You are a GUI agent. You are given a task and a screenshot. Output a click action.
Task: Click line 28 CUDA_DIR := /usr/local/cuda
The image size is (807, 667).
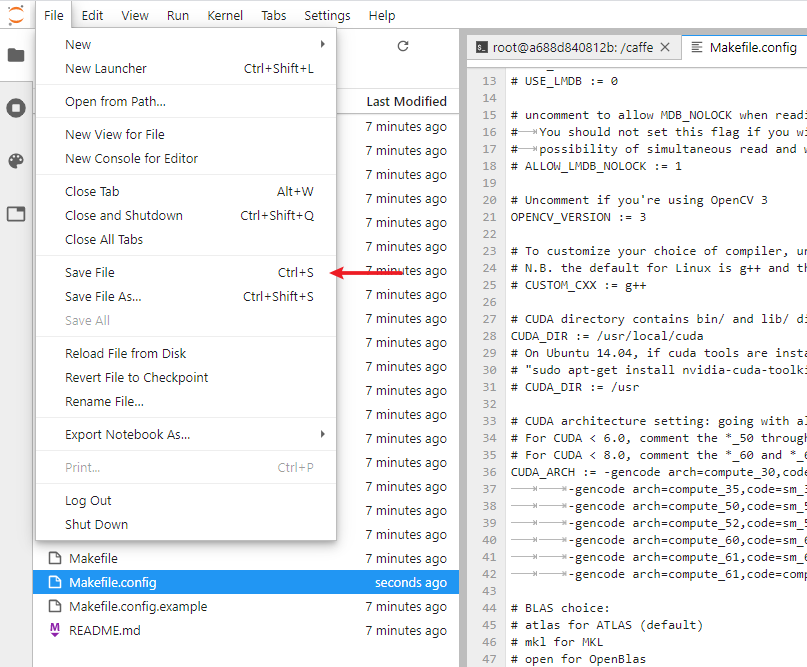point(607,336)
